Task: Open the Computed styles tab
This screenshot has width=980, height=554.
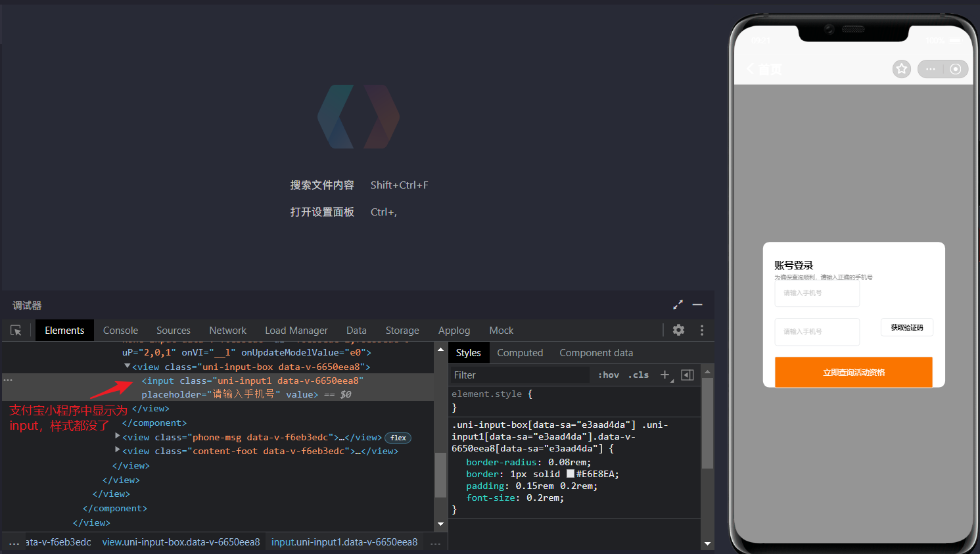Action: [519, 353]
